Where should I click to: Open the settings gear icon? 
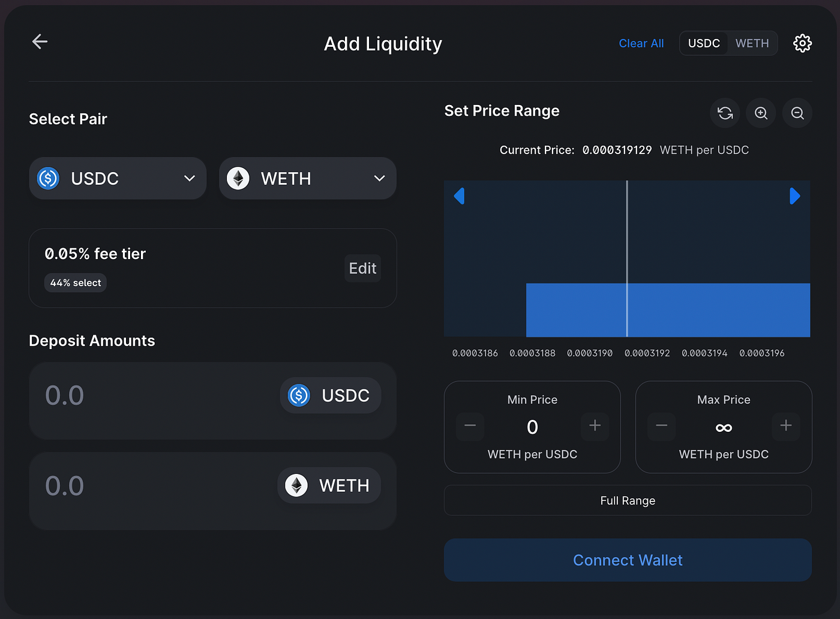click(802, 43)
